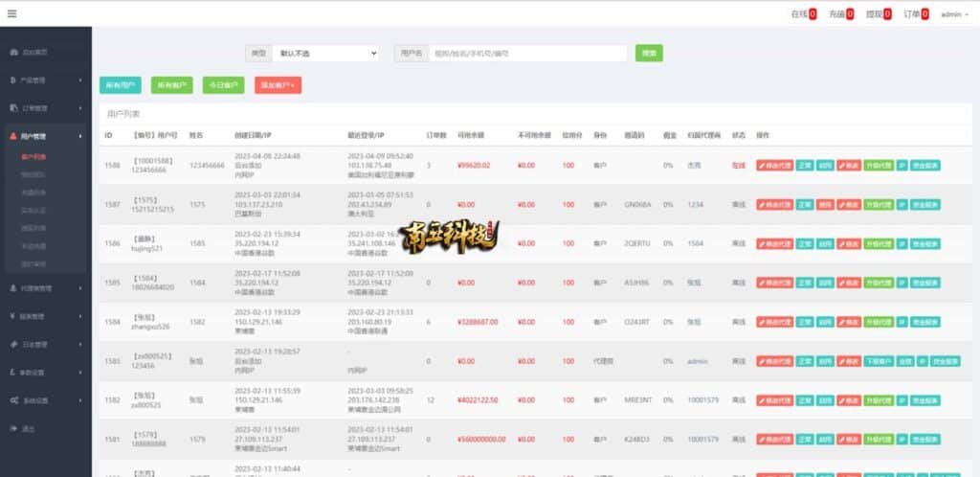The height and width of the screenshot is (477, 980).
Task: Click first red pencil button in row 1585
Action: (x=774, y=283)
